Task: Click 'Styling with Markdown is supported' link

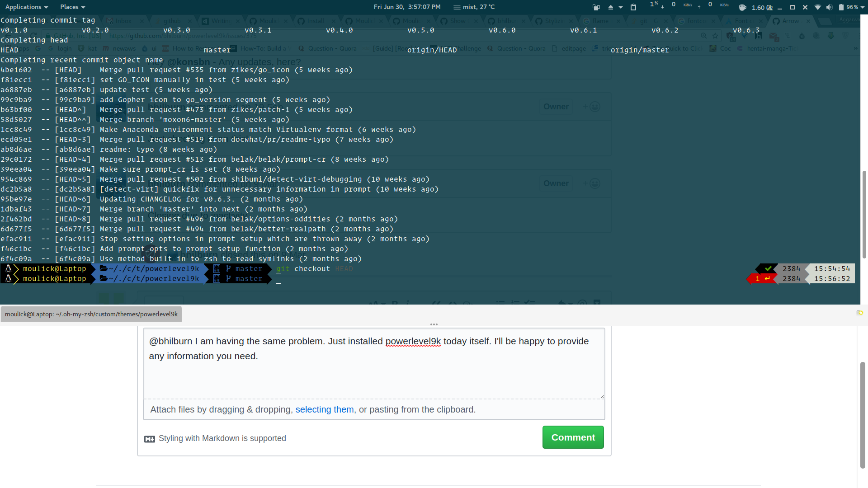Action: click(222, 438)
